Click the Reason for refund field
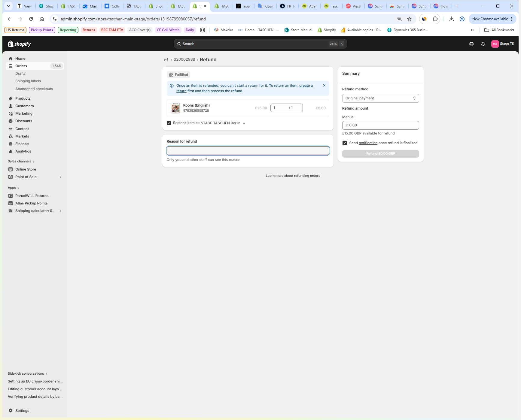The width and height of the screenshot is (521, 420). point(248,151)
